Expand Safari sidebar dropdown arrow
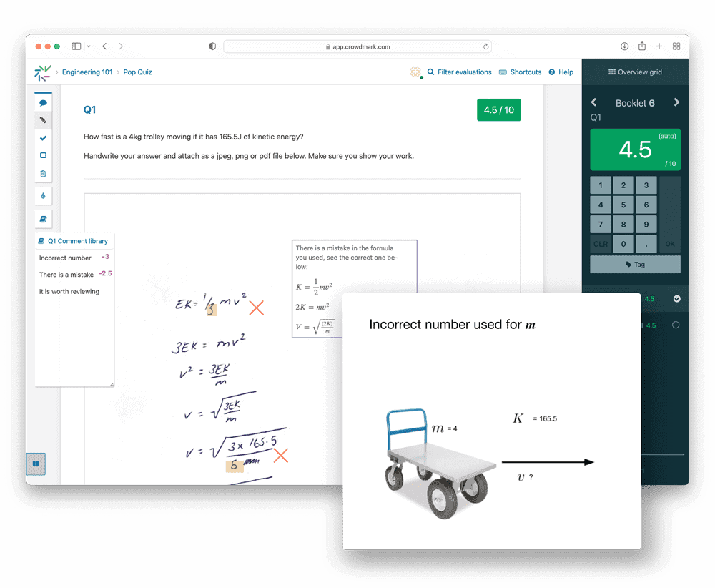Image resolution: width=715 pixels, height=588 pixels. coord(89,46)
